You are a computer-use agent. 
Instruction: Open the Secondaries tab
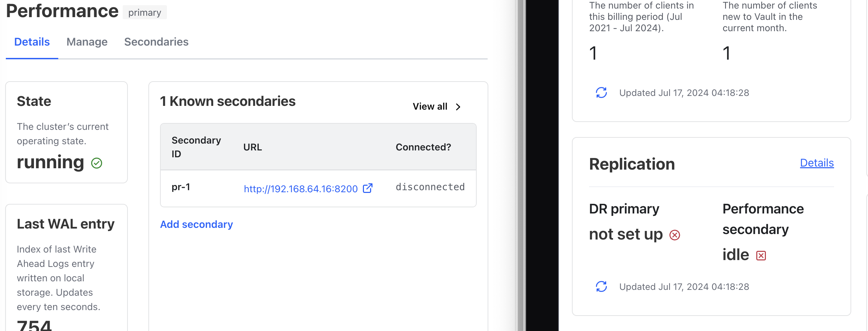[x=156, y=42]
